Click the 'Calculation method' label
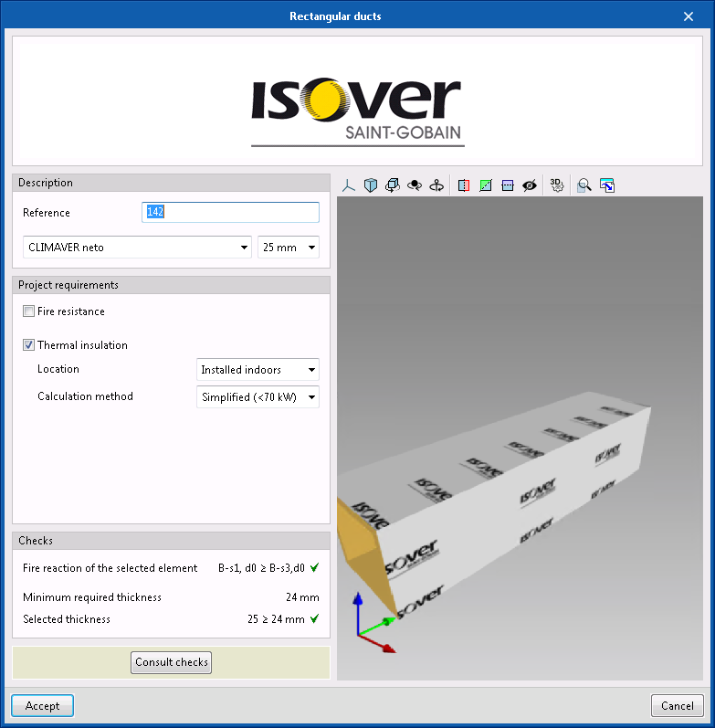715x728 pixels. coord(85,396)
